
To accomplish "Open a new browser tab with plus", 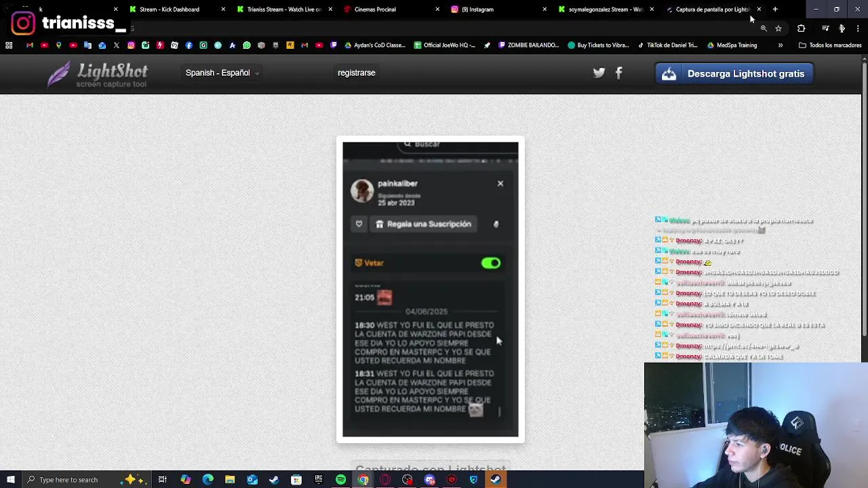I will click(775, 9).
